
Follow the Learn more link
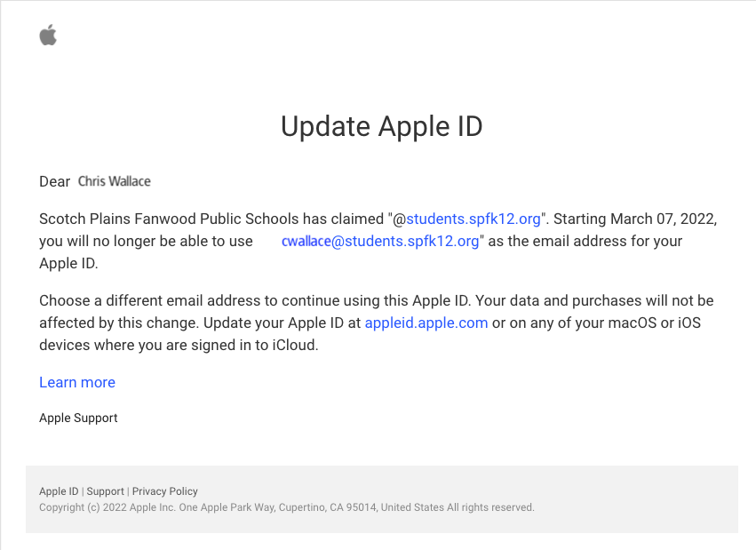[77, 382]
